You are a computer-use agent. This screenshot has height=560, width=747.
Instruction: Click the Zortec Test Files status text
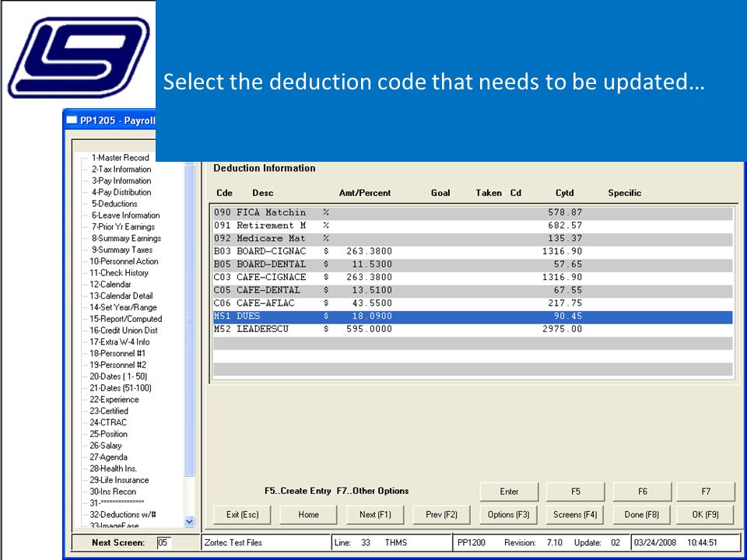tap(233, 542)
